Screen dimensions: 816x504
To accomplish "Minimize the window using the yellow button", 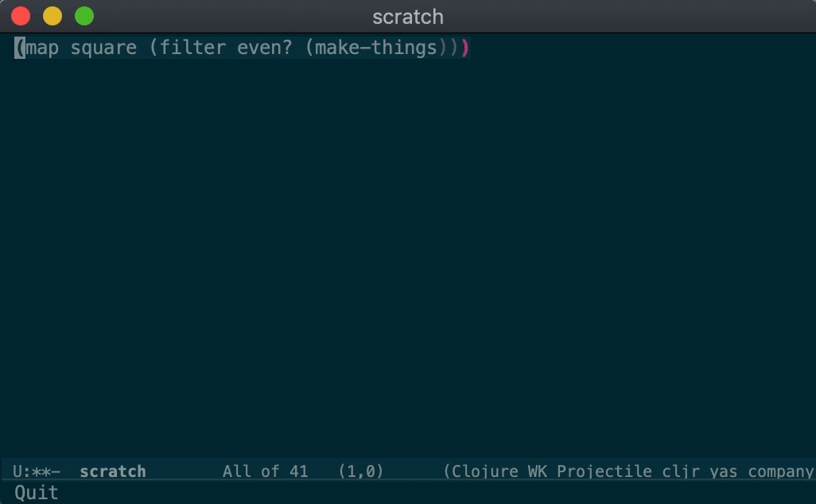I will (52, 16).
